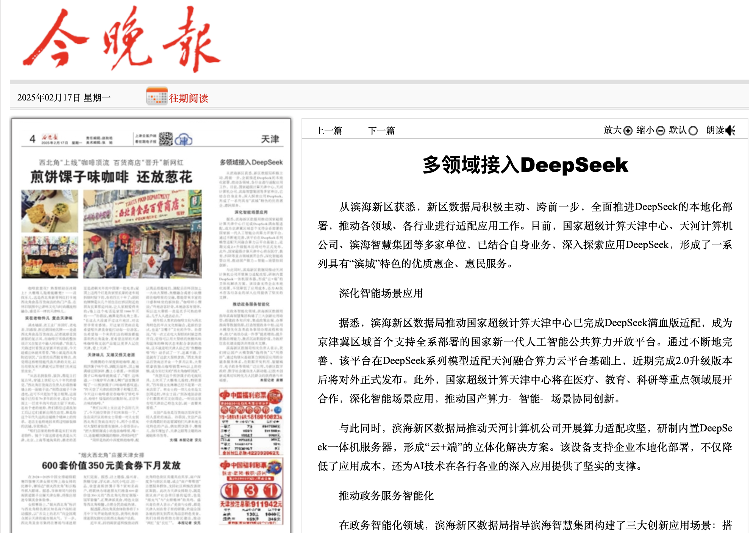Screen dimensions: 756x533
Task: Click 放大 enlarge text plus icon
Action: click(628, 131)
